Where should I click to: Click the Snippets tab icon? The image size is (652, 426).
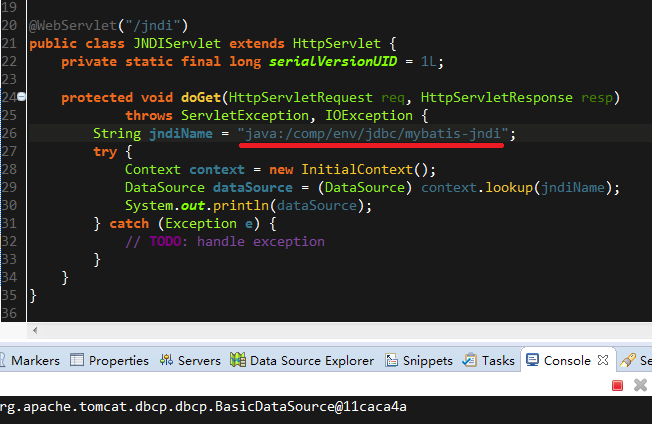[x=391, y=360]
